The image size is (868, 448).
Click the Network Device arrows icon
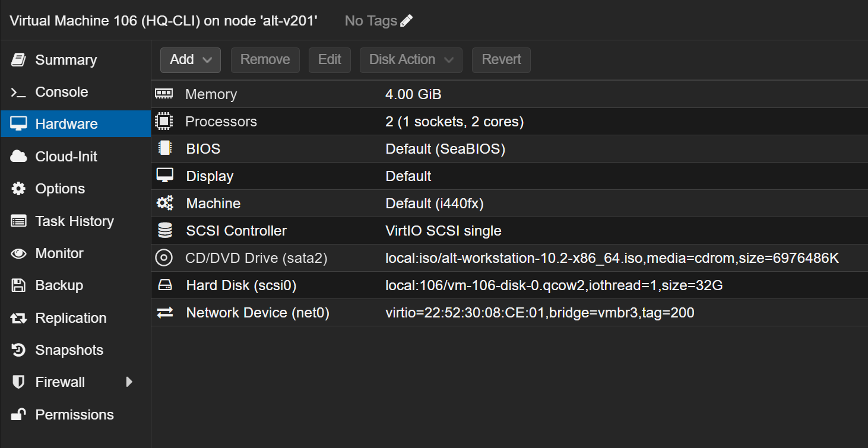pos(164,313)
